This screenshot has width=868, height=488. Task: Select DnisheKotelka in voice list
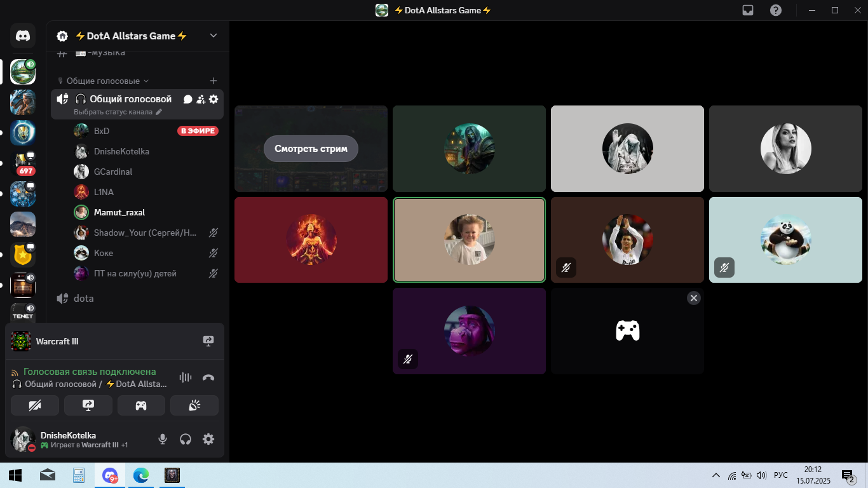coord(146,151)
